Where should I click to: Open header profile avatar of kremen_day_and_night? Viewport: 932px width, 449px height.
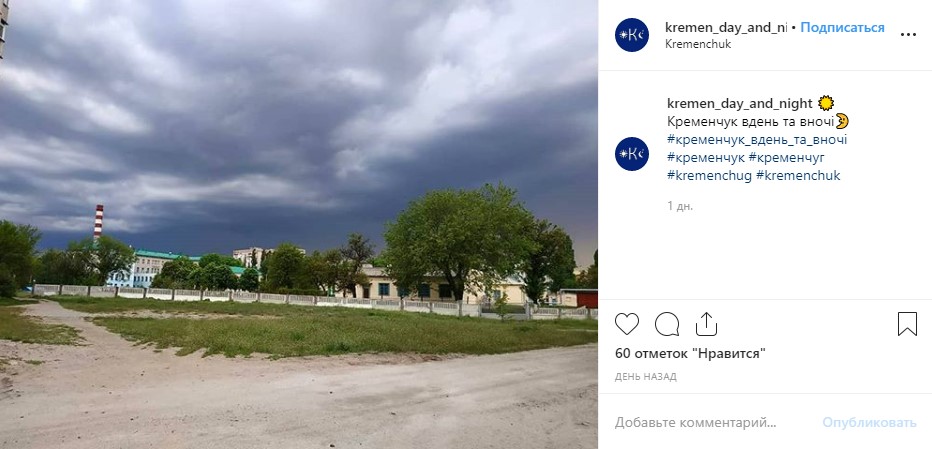(632, 35)
